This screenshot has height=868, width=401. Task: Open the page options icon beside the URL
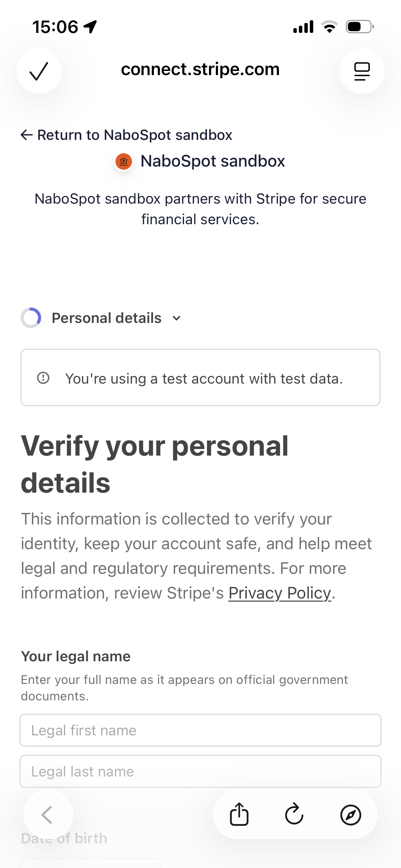[362, 71]
